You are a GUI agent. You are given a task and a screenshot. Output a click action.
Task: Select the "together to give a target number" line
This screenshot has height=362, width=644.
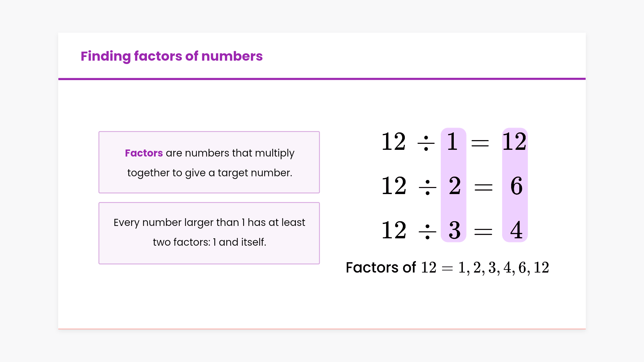(x=210, y=173)
